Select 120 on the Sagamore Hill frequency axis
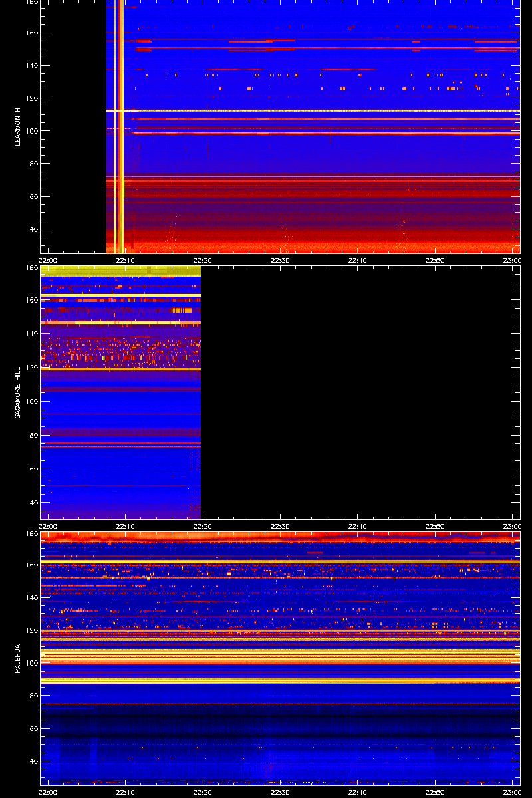 [31, 368]
